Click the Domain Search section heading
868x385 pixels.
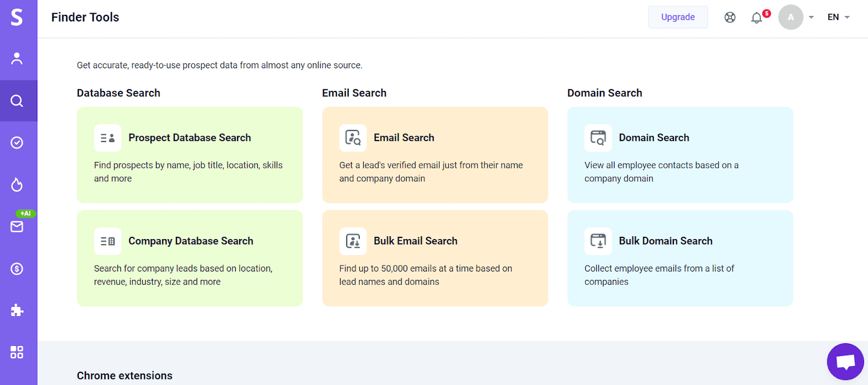pos(605,93)
